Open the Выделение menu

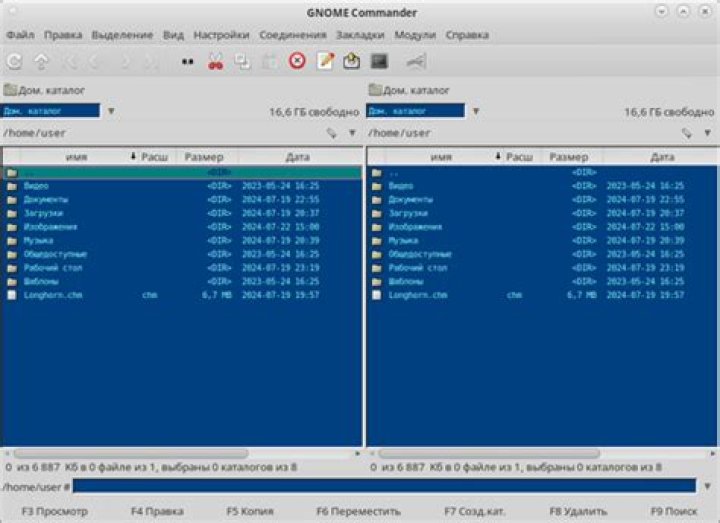[122, 35]
